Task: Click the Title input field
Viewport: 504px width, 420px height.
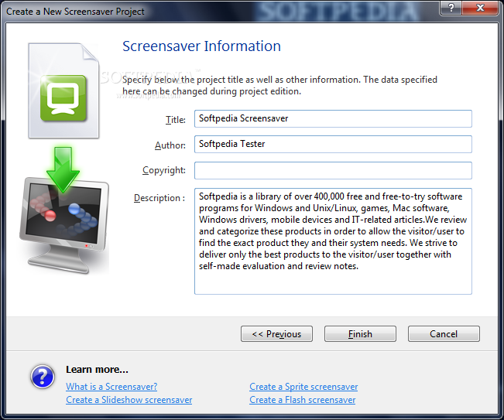Action: click(x=333, y=119)
